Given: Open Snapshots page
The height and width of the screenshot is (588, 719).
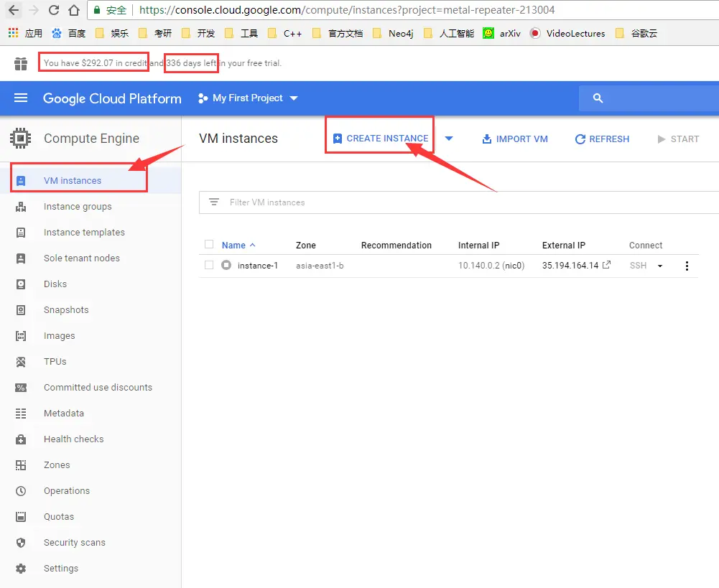Looking at the screenshot, I should (x=66, y=310).
